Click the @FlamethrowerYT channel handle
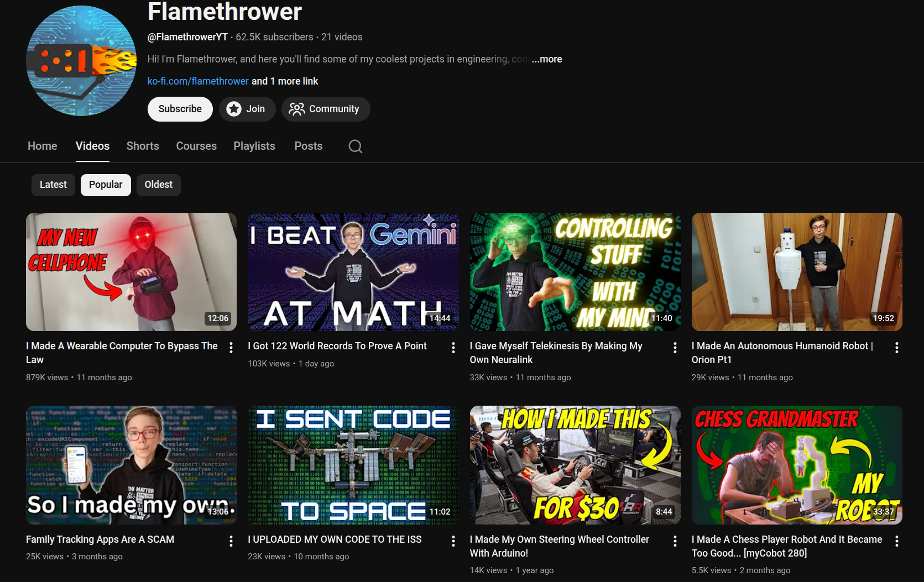This screenshot has width=924, height=582. coord(187,37)
